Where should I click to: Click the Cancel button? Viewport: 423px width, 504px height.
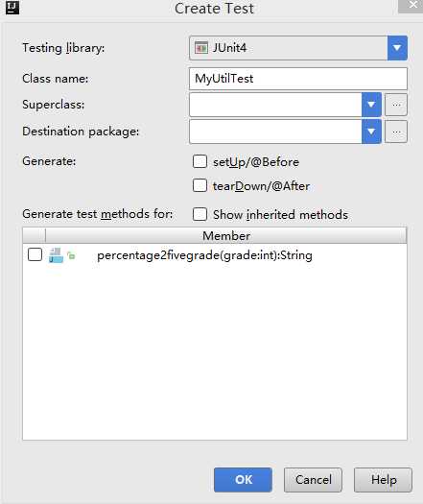[x=313, y=480]
